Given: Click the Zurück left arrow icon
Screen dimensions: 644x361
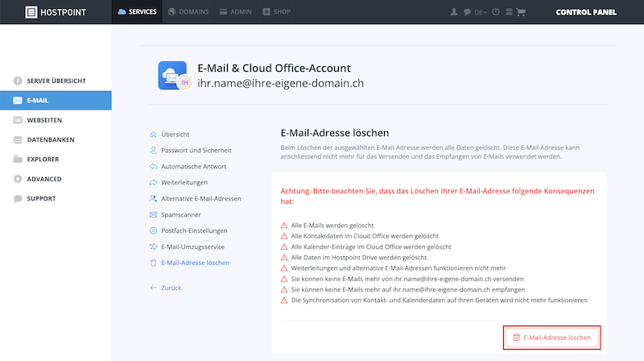Looking at the screenshot, I should pos(153,288).
